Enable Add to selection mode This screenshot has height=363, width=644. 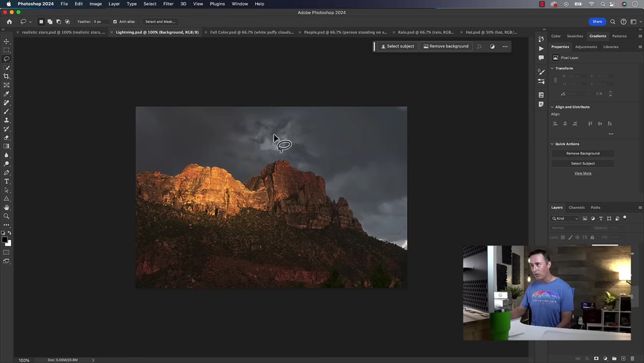pyautogui.click(x=50, y=21)
